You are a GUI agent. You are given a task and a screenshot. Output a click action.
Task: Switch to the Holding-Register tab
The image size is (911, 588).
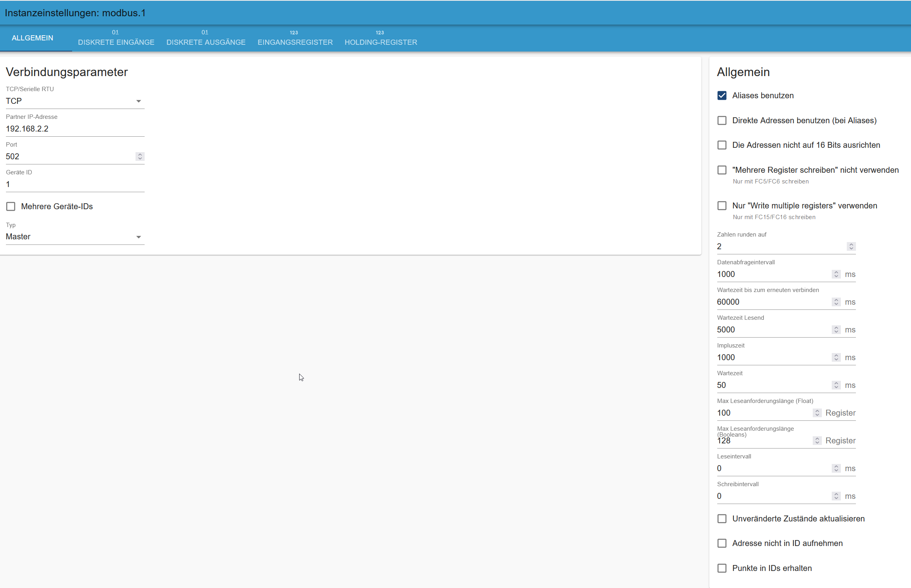380,38
